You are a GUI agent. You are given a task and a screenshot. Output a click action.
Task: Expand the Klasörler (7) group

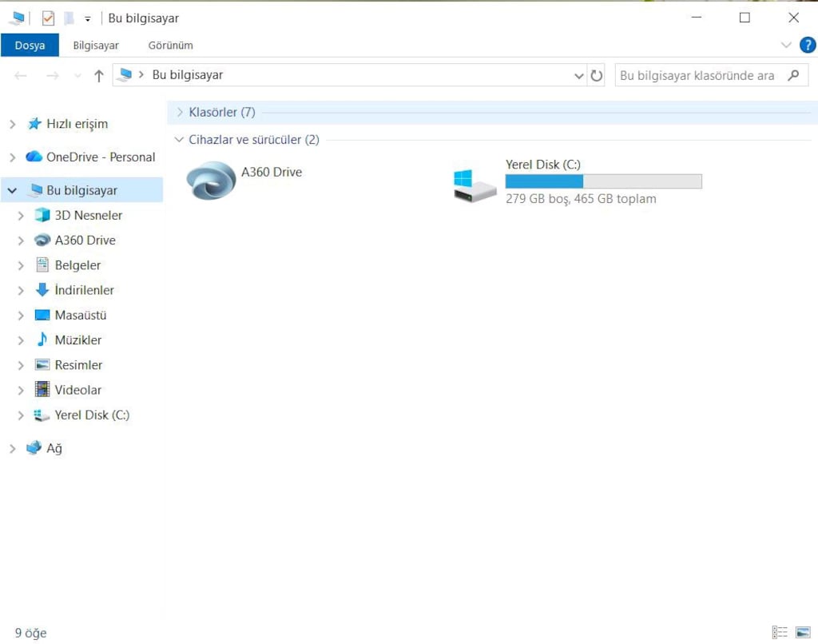[180, 112]
